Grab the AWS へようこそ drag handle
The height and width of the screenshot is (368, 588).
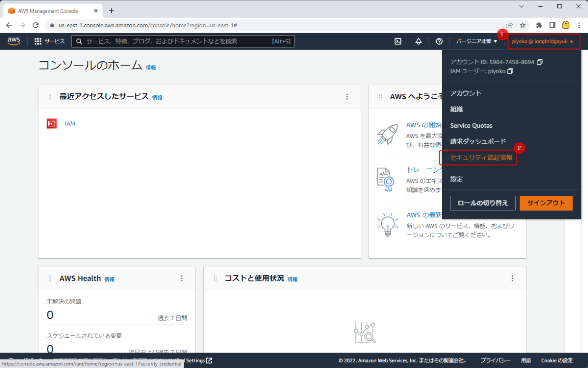(381, 97)
